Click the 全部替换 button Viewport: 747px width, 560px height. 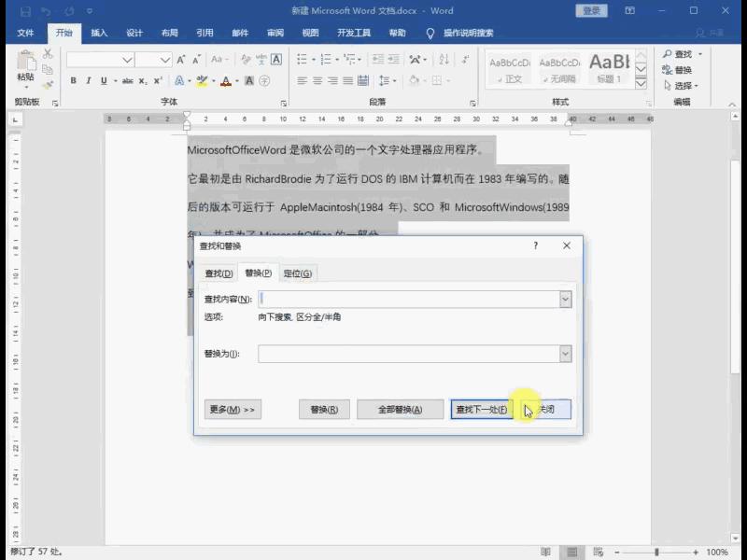pyautogui.click(x=400, y=409)
